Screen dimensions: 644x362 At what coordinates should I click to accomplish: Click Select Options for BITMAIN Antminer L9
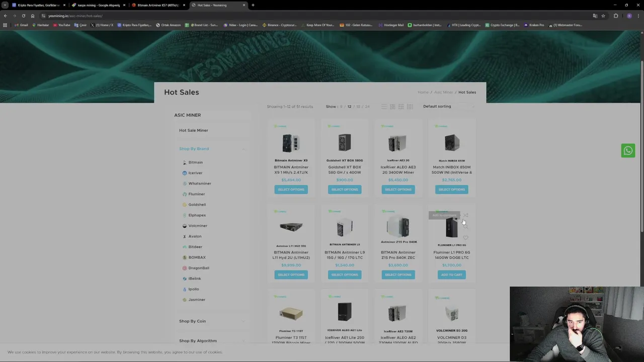345,275
